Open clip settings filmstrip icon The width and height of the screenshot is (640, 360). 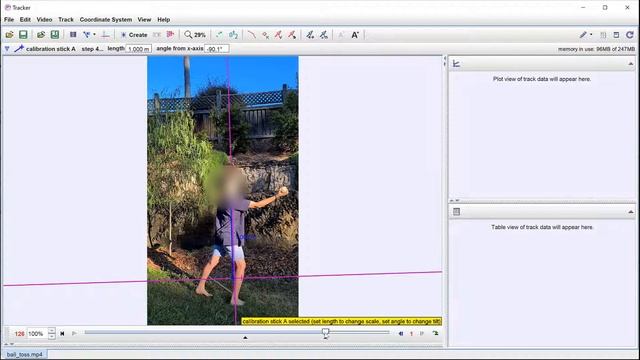click(x=73, y=35)
